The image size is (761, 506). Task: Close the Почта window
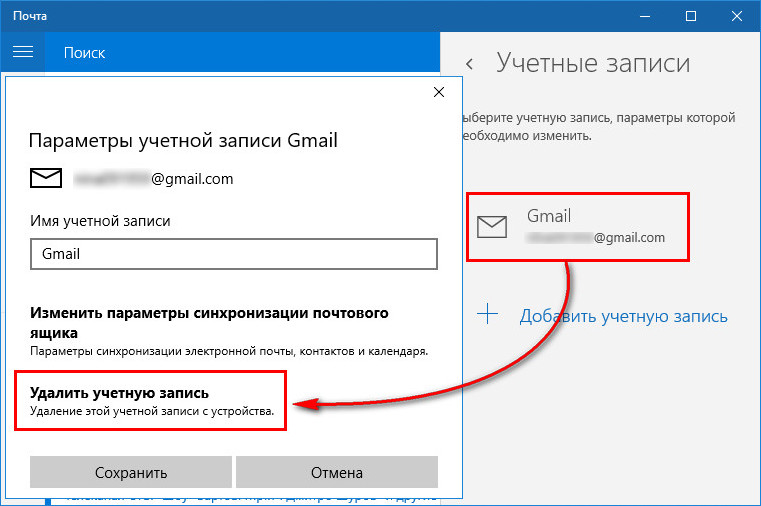pyautogui.click(x=736, y=16)
